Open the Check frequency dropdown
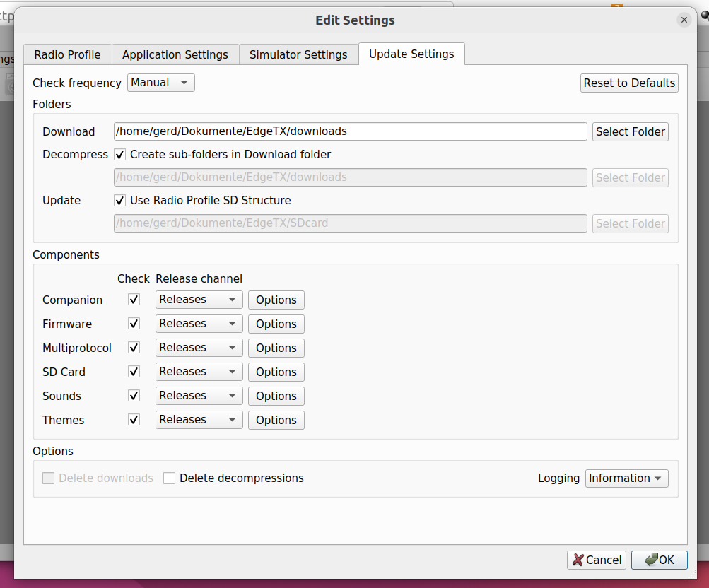The image size is (709, 588). pyautogui.click(x=160, y=83)
